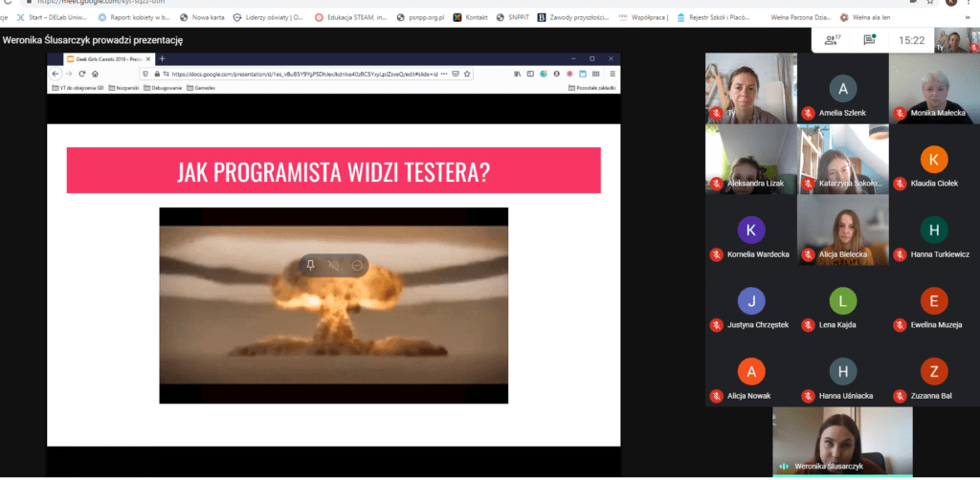Open the Rejestr Szkół i Placó... bookmark
The height and width of the screenshot is (480, 980).
click(714, 17)
